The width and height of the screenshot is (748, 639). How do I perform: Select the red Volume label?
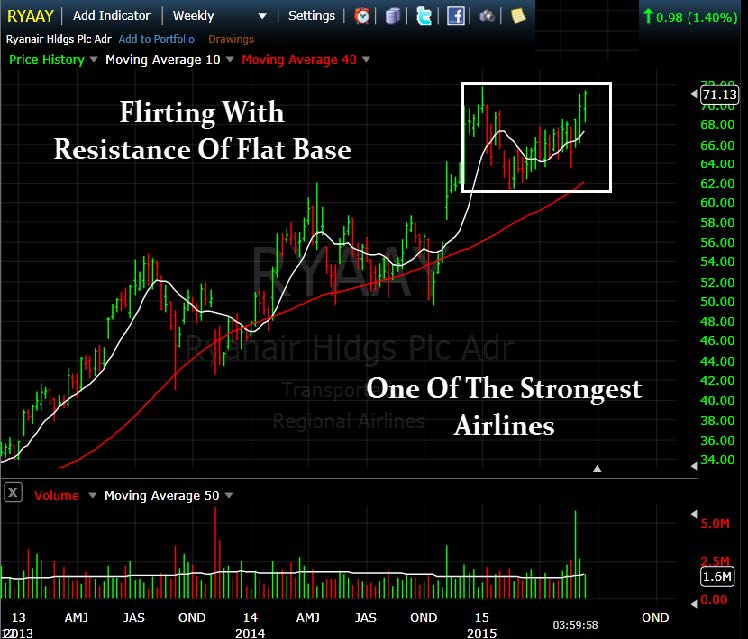[56, 495]
